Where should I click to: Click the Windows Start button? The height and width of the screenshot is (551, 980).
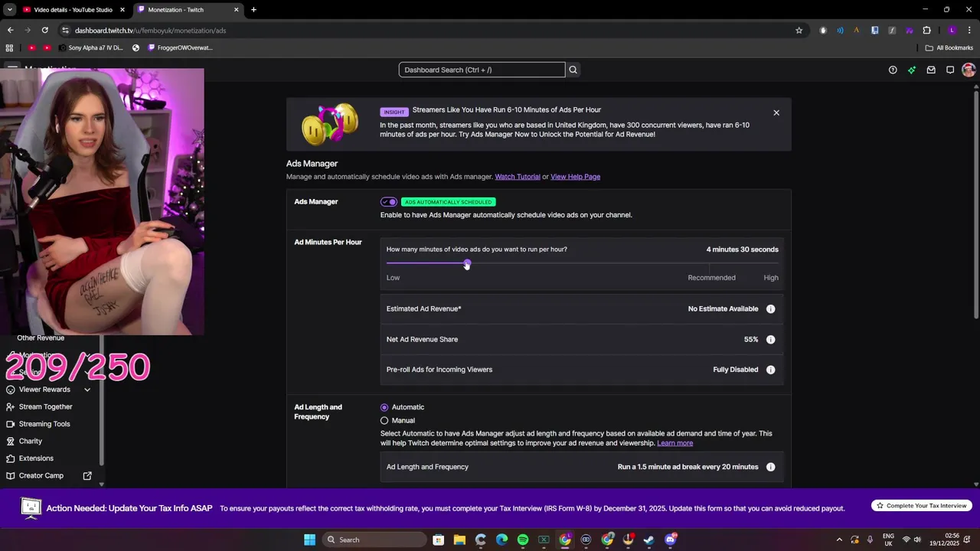[x=309, y=540]
